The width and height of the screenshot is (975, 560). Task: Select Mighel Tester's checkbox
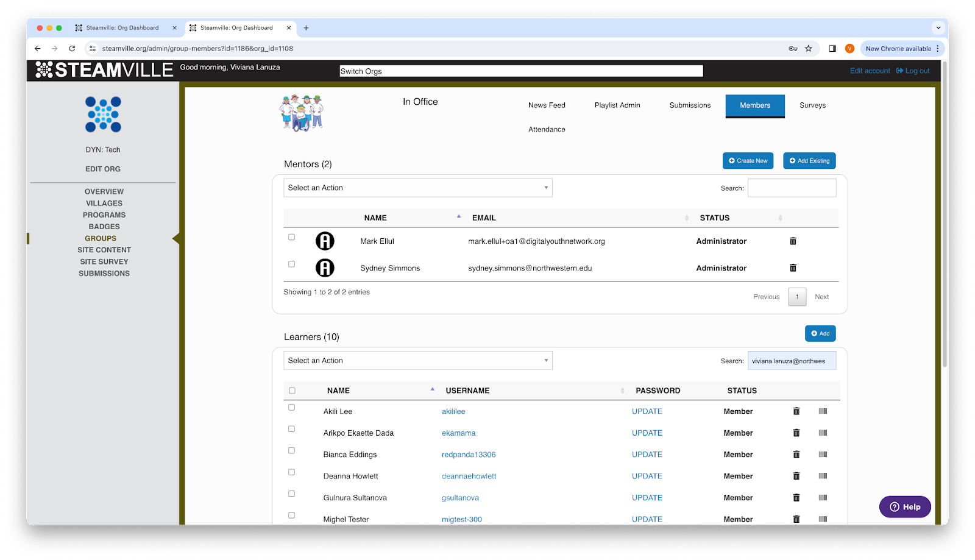tap(291, 516)
